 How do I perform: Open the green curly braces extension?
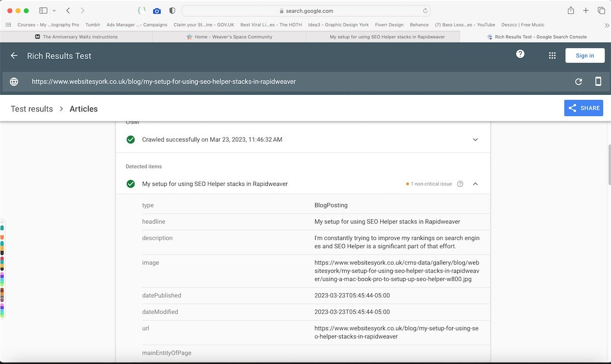142,11
